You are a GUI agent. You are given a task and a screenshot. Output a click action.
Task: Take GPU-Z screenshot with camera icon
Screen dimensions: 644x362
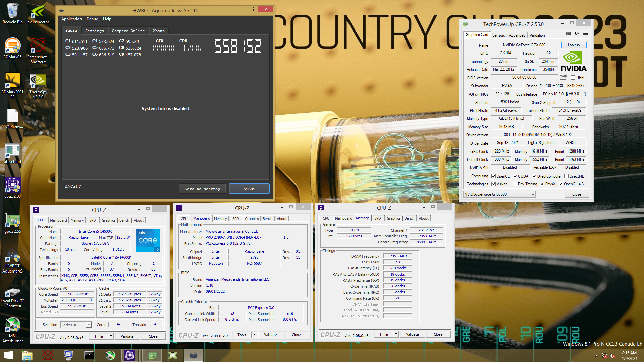pos(568,33)
